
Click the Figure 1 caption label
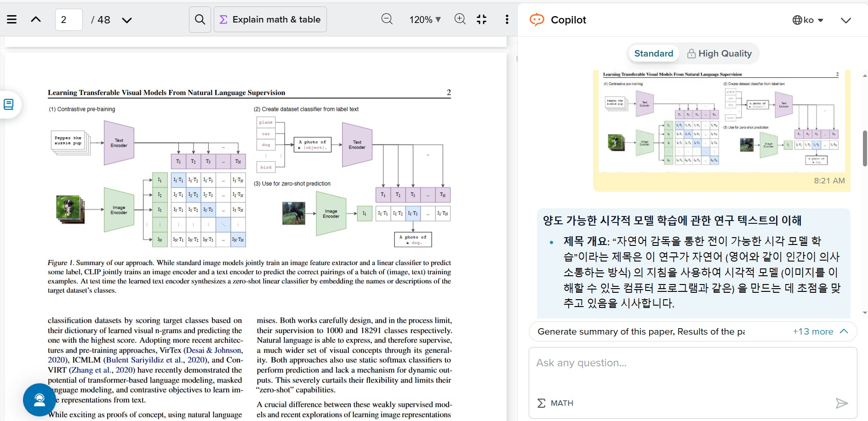61,263
